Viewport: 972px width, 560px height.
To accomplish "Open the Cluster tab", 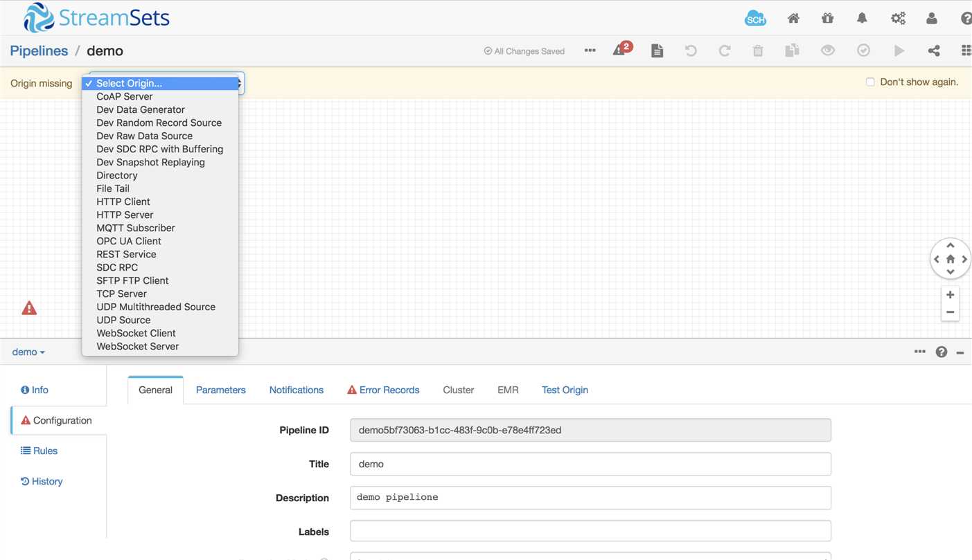I will point(458,390).
